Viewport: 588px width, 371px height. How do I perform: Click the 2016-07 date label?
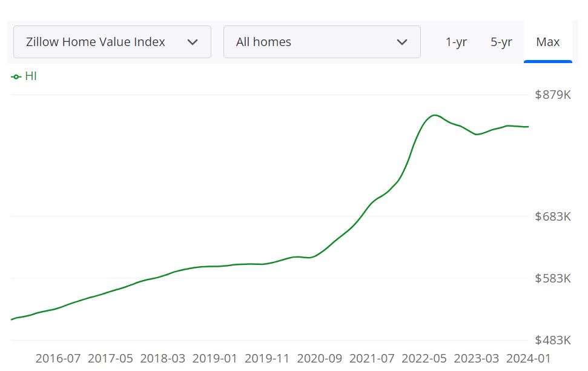tap(58, 358)
